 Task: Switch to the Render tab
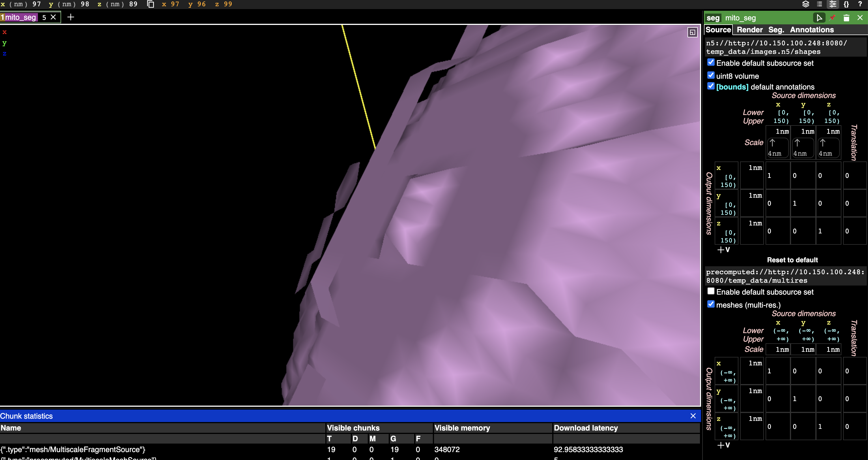[750, 30]
